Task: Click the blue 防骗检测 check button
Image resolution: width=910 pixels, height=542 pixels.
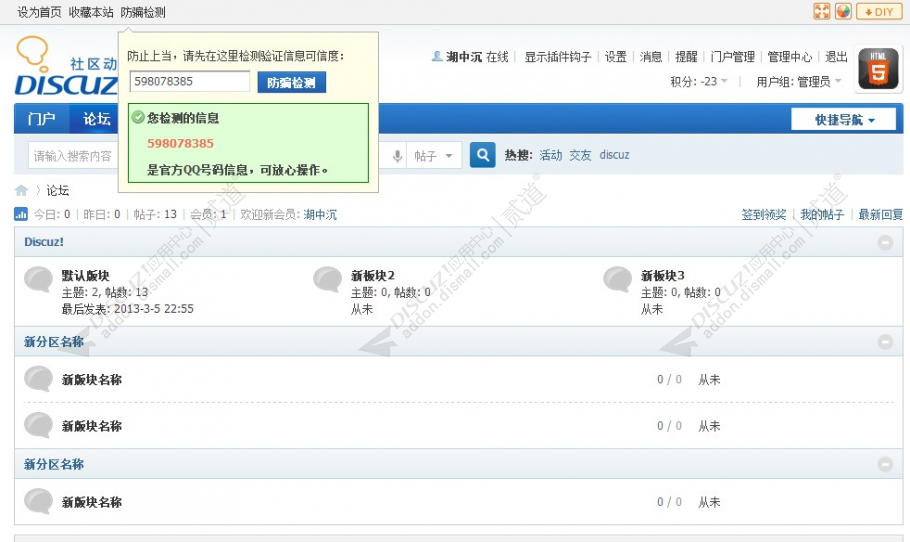Action: [x=291, y=82]
